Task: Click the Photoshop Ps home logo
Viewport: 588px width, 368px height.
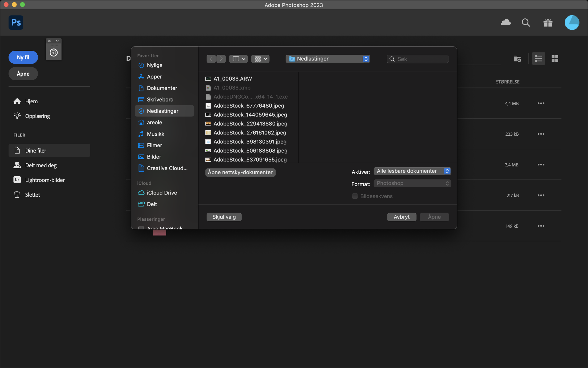Action: 16,23
